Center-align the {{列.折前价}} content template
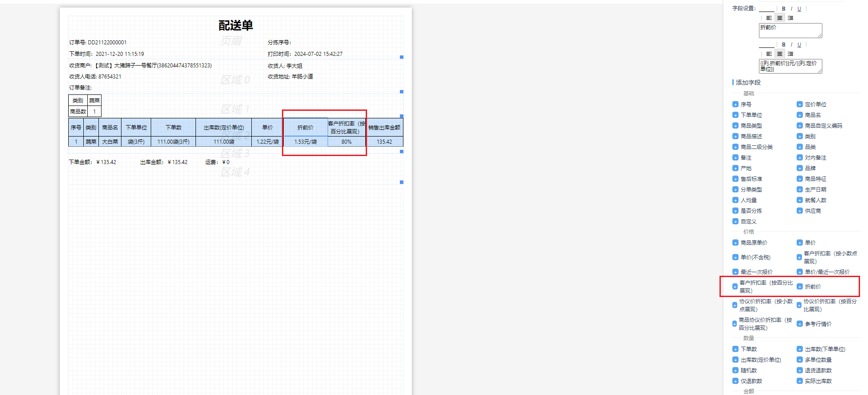Image resolution: width=868 pixels, height=395 pixels. tap(780, 54)
